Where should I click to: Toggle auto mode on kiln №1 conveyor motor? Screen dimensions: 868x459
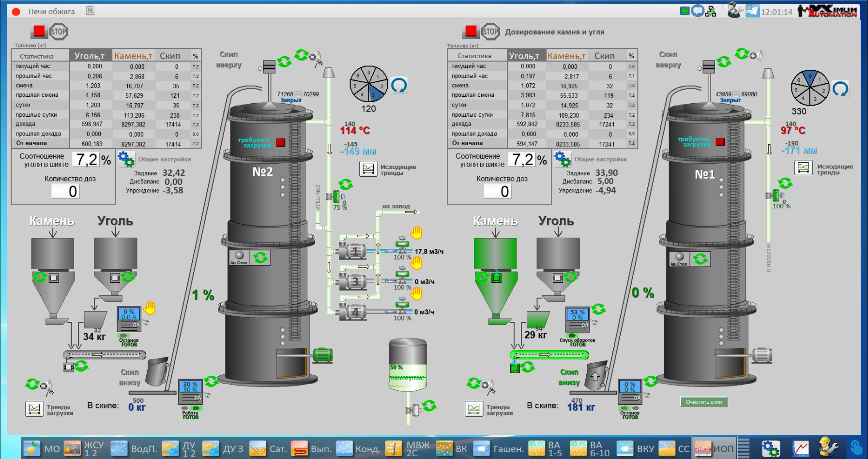pyautogui.click(x=528, y=367)
